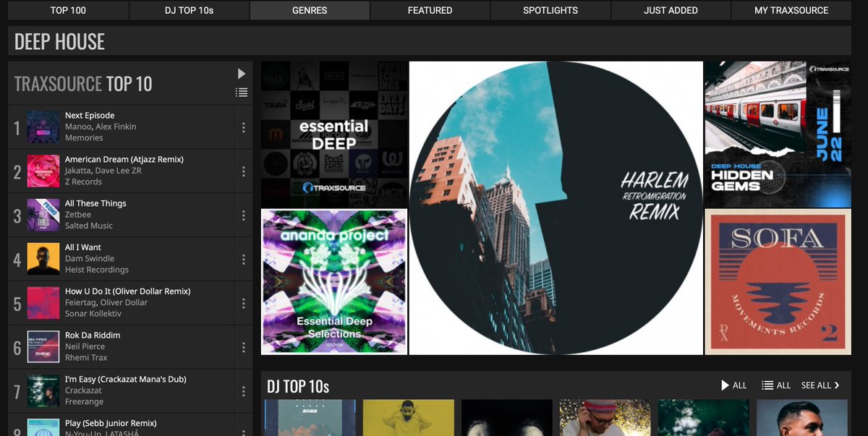Open the Harlem Retromigration Remix cover

click(x=556, y=208)
